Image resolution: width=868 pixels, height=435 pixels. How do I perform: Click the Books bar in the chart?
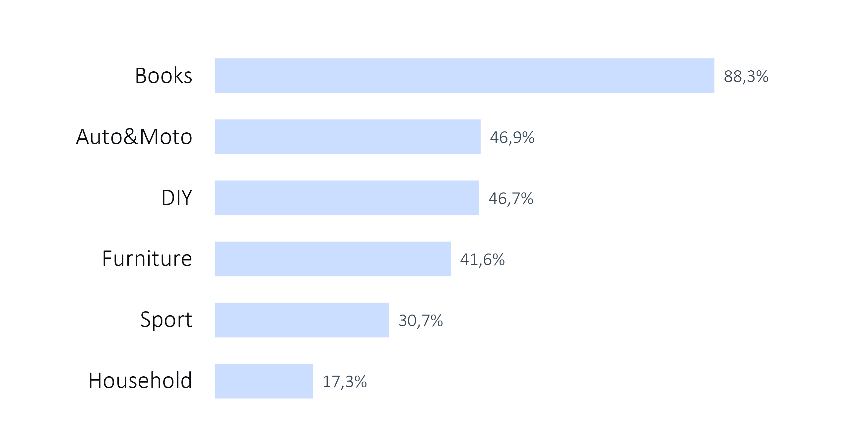click(x=464, y=76)
